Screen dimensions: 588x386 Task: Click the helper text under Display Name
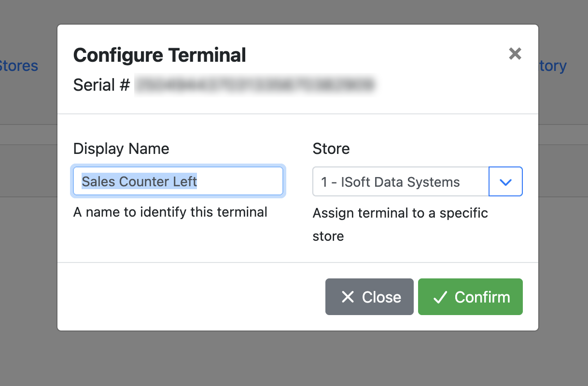click(169, 212)
